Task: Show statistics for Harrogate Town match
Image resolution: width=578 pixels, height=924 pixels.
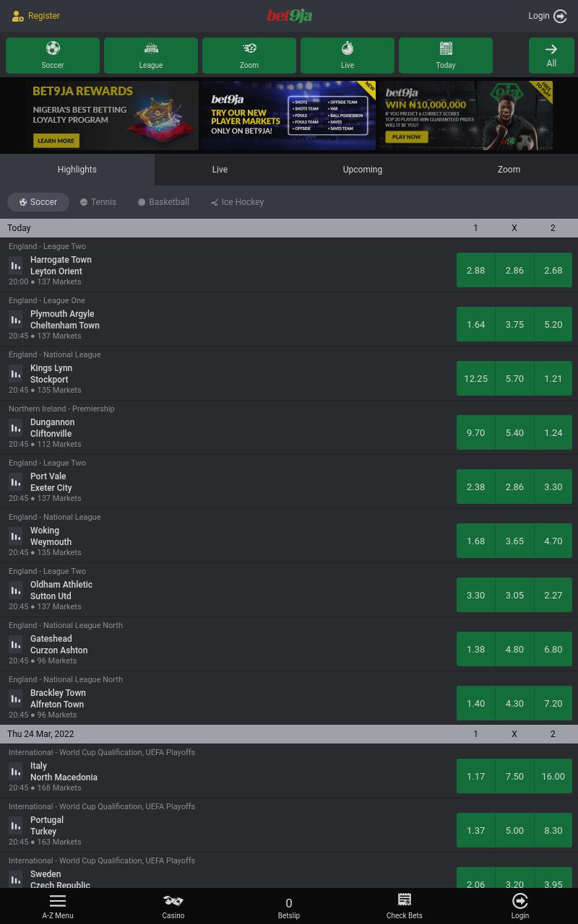Action: (x=16, y=265)
